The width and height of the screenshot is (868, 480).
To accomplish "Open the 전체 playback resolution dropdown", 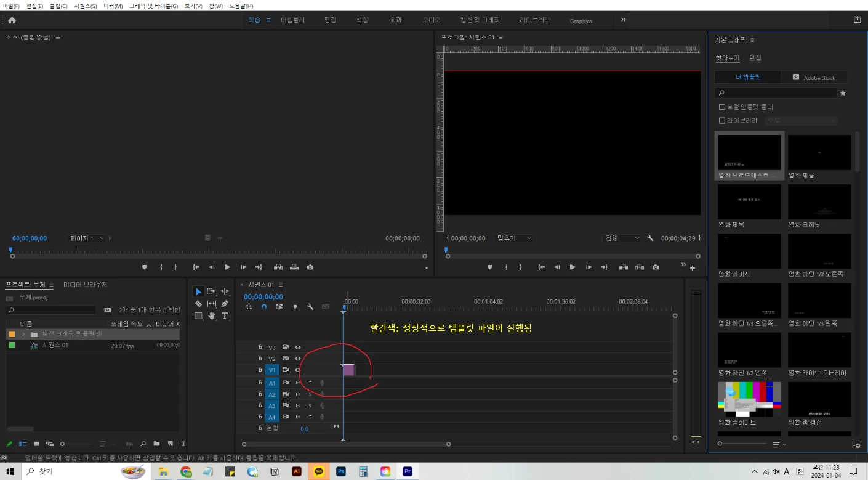I will (x=622, y=238).
